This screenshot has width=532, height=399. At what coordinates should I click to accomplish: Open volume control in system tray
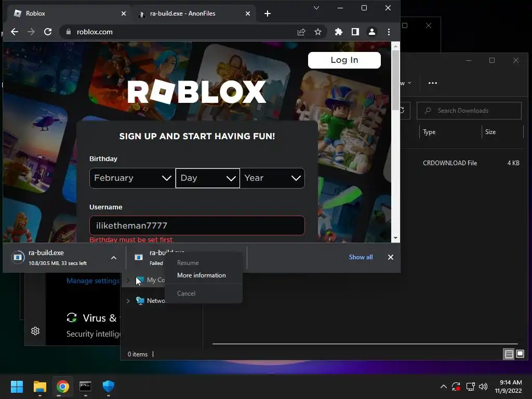(x=483, y=387)
